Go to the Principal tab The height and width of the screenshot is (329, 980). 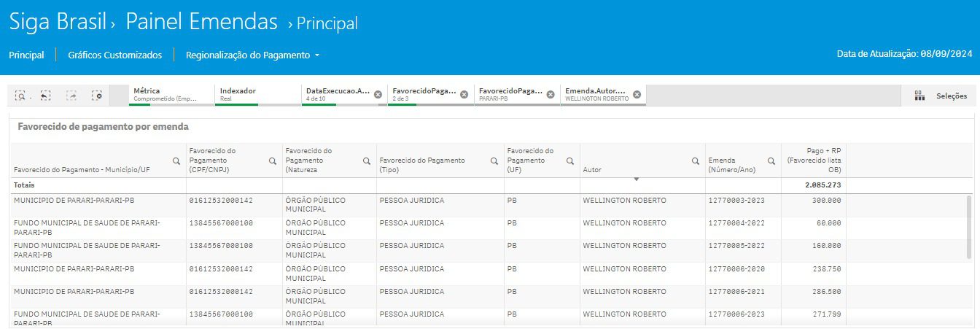[26, 55]
